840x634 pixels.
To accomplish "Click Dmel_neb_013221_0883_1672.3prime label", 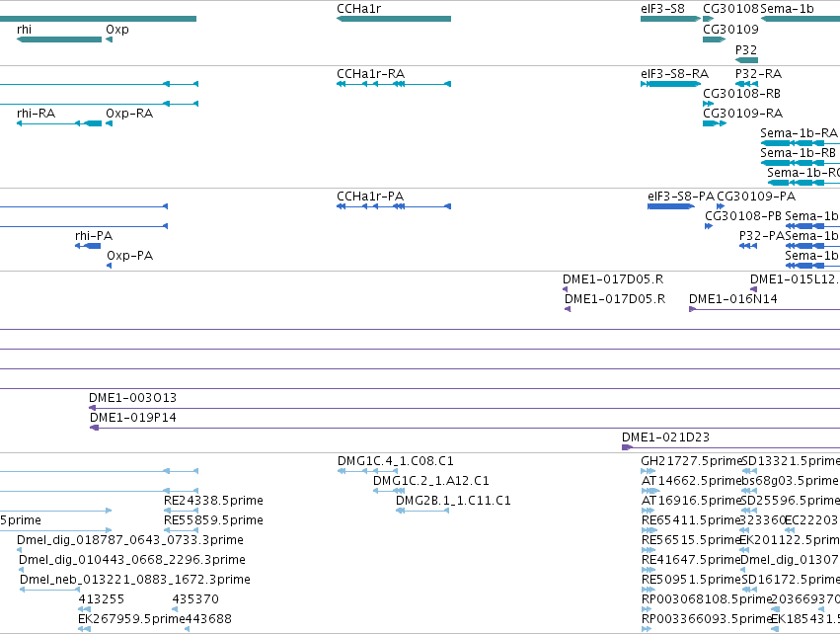I will coord(135,580).
